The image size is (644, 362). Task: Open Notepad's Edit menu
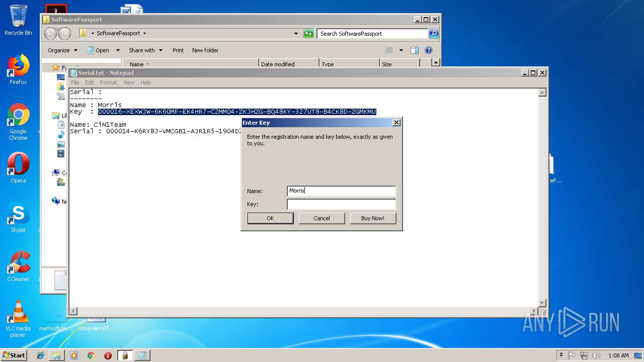(90, 82)
